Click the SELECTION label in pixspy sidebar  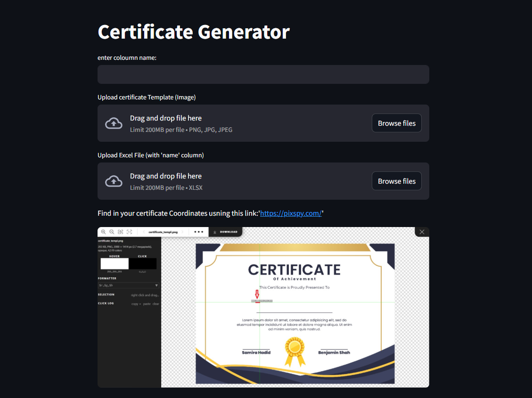pyautogui.click(x=106, y=294)
